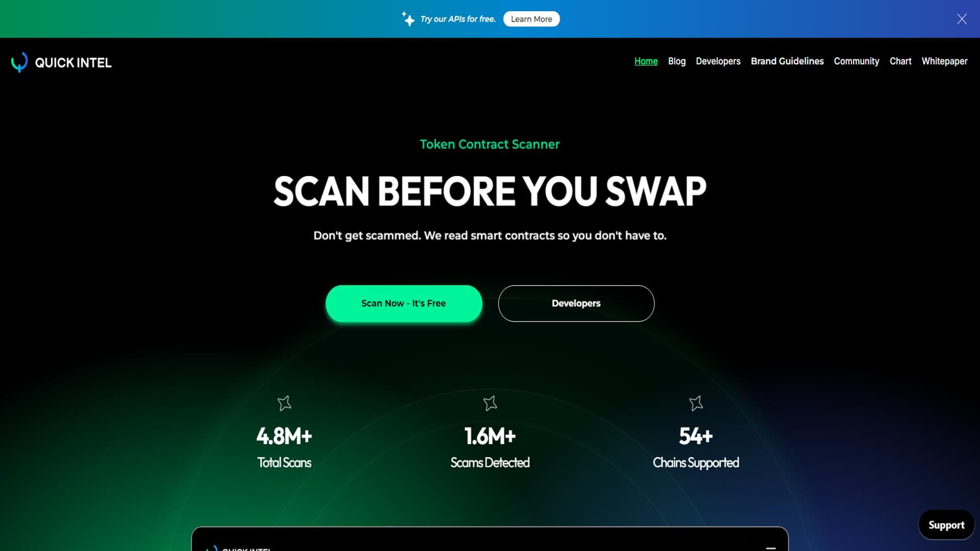
Task: Collapse the preview panel minus icon
Action: click(771, 547)
